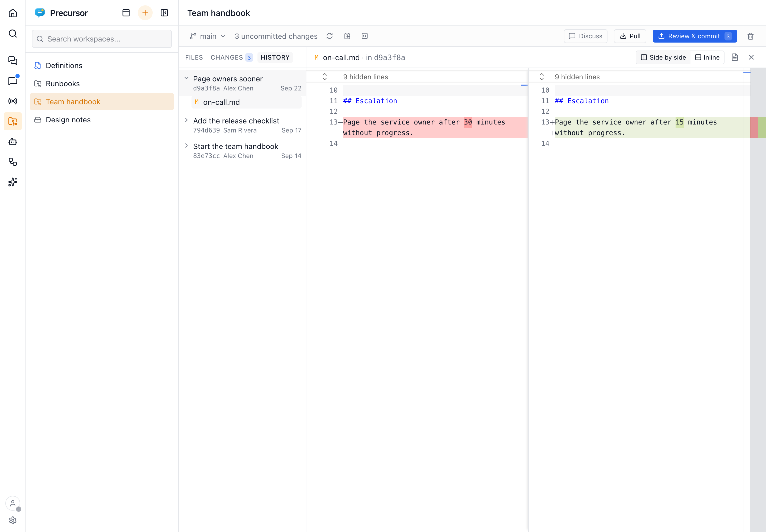Screen dimensions: 766x532
Task: Expand the Start the team handbook commit
Action: 186,146
